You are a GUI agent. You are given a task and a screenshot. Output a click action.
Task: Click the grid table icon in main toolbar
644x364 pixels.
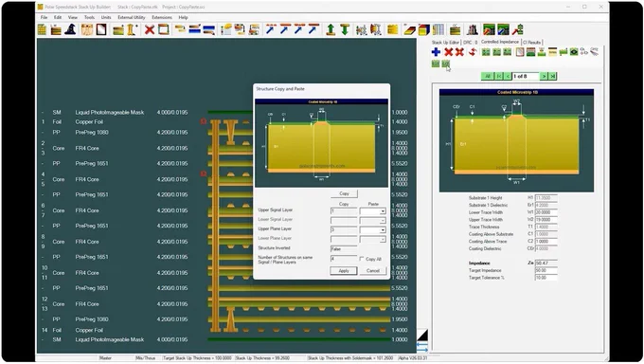tap(438, 29)
